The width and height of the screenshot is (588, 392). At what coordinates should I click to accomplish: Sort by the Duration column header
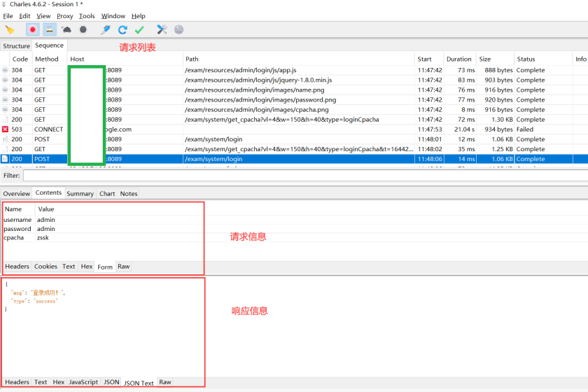(458, 59)
